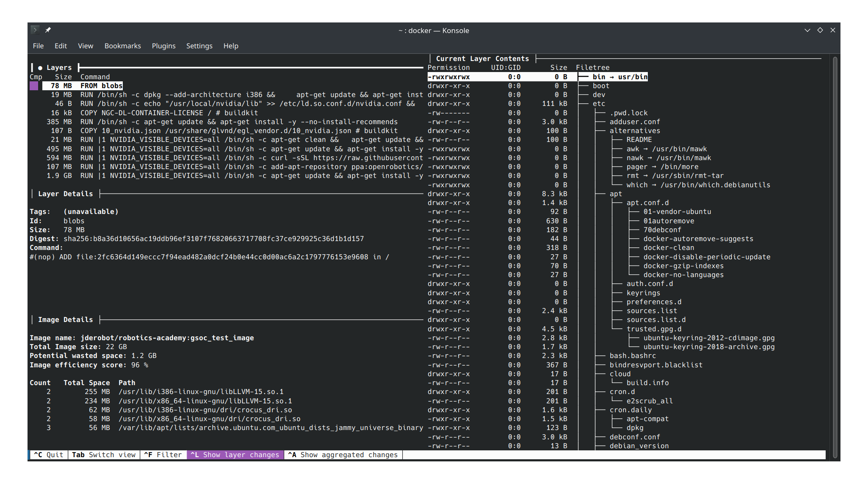The height and width of the screenshot is (494, 868).
Task: Click the Image efficiency score 96 % value
Action: point(140,365)
